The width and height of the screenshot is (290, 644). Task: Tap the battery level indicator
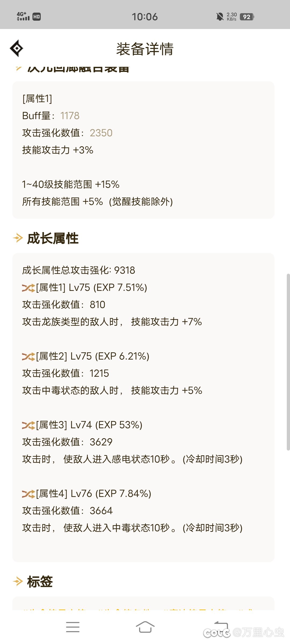[247, 17]
